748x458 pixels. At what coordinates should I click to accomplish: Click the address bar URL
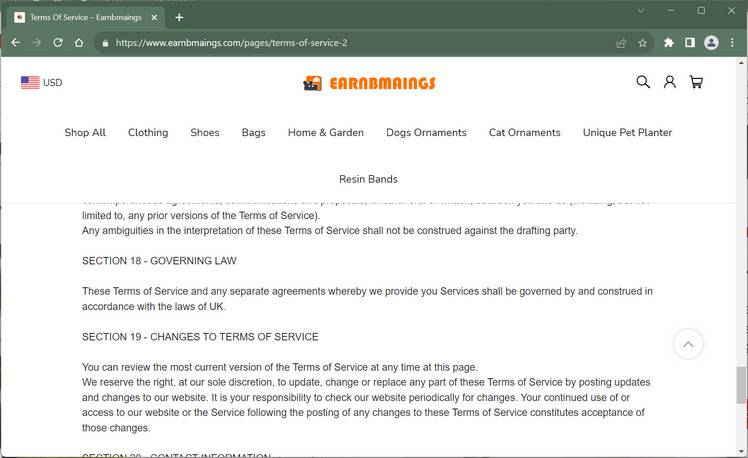(231, 43)
